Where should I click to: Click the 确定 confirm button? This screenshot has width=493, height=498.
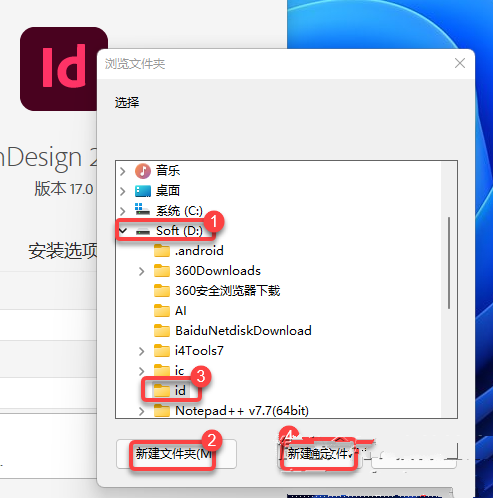[x=320, y=454]
